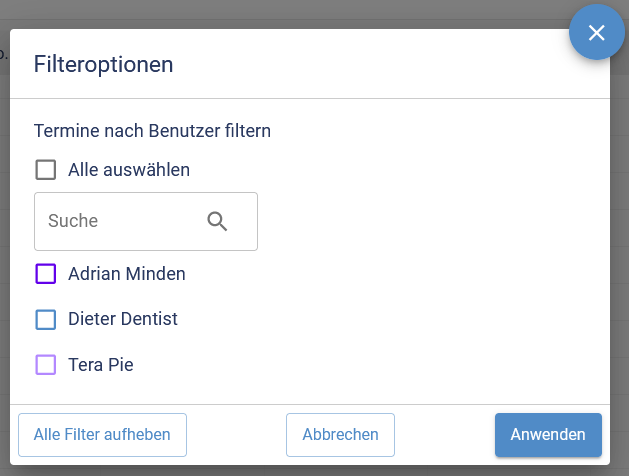Click the Termine nach Benutzer filtern heading
The image size is (629, 476).
(153, 130)
